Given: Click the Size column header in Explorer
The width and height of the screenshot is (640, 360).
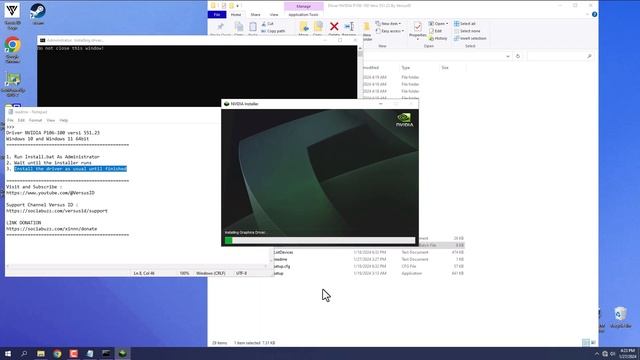Looking at the screenshot, I should (x=445, y=68).
